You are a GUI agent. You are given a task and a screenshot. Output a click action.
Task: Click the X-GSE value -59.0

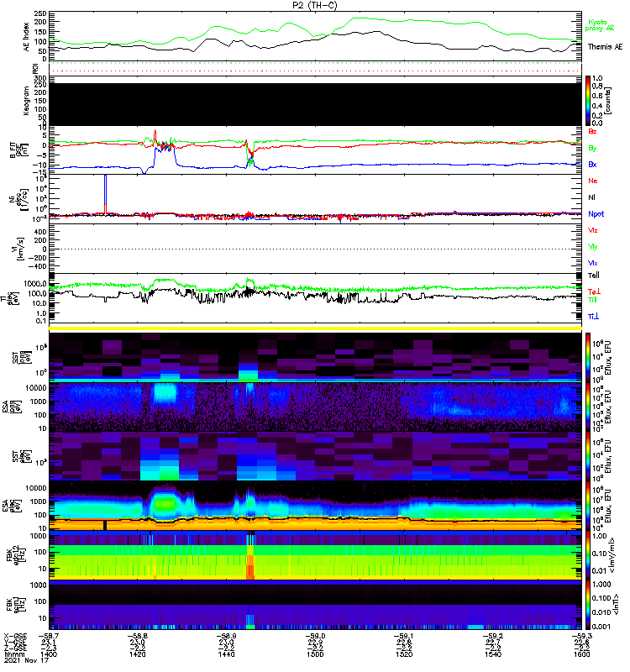316,636
